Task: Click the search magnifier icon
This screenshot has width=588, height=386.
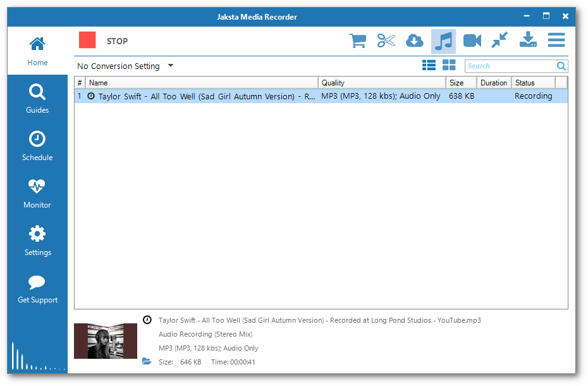Action: (561, 66)
